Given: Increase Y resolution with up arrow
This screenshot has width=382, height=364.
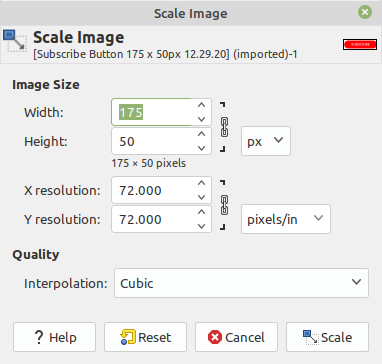Looking at the screenshot, I should click(201, 212).
